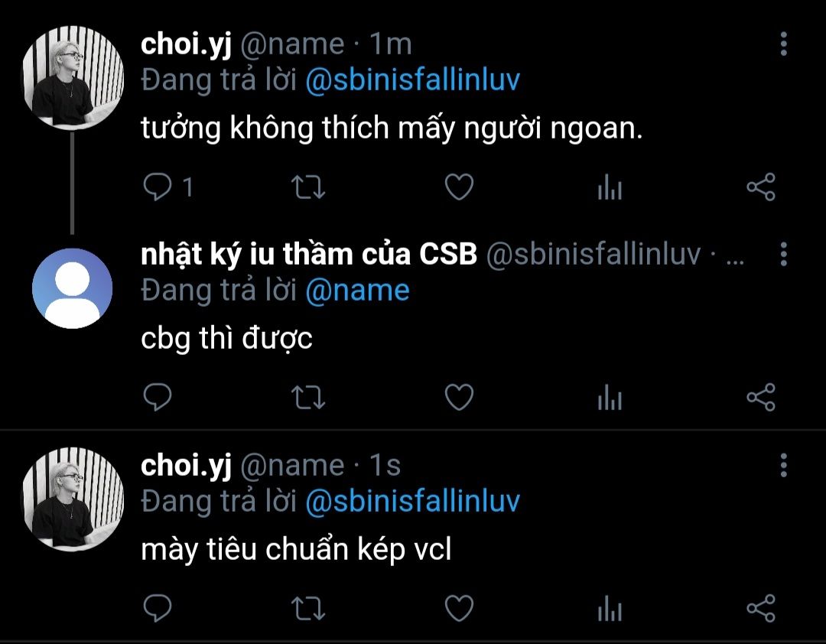The height and width of the screenshot is (644, 826).
Task: Reply to the 'cbg thì được' tweet
Action: [158, 397]
